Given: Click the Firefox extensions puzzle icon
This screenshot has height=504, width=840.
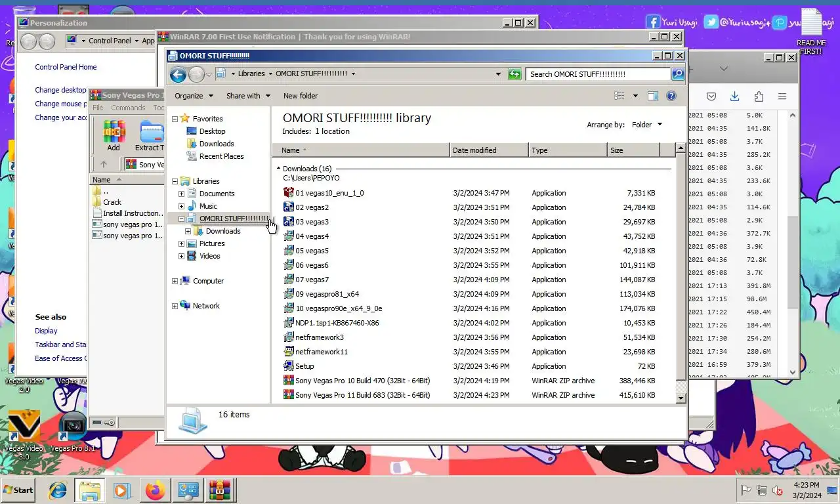Looking at the screenshot, I should click(x=759, y=96).
